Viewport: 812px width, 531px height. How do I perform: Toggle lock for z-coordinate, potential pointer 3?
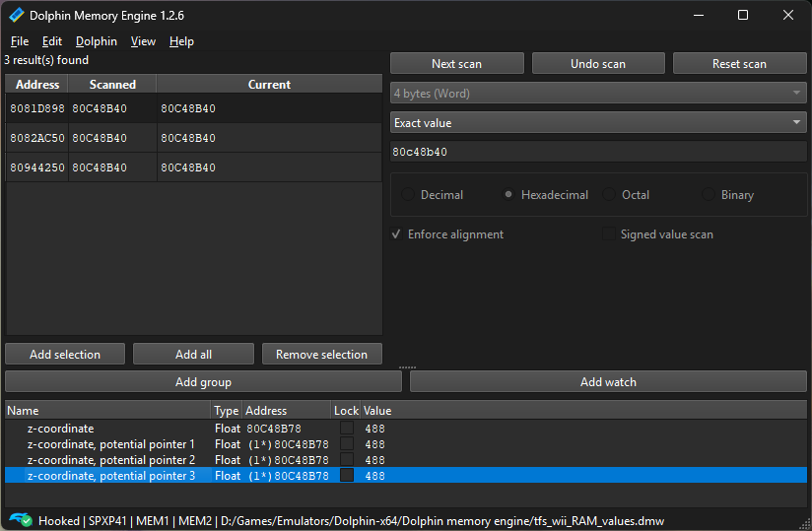click(x=347, y=475)
